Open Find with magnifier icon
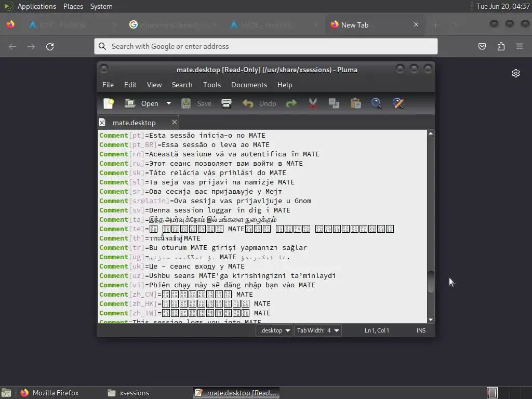 [x=376, y=103]
